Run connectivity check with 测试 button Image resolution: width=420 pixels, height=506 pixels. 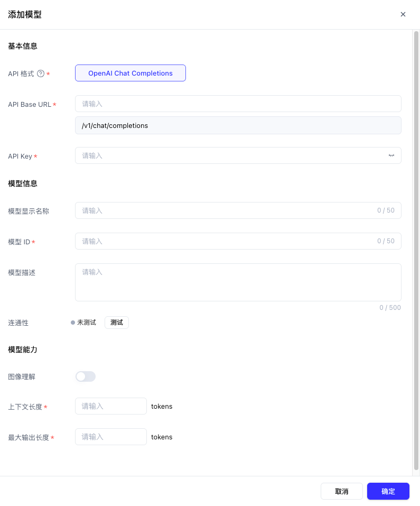[117, 323]
